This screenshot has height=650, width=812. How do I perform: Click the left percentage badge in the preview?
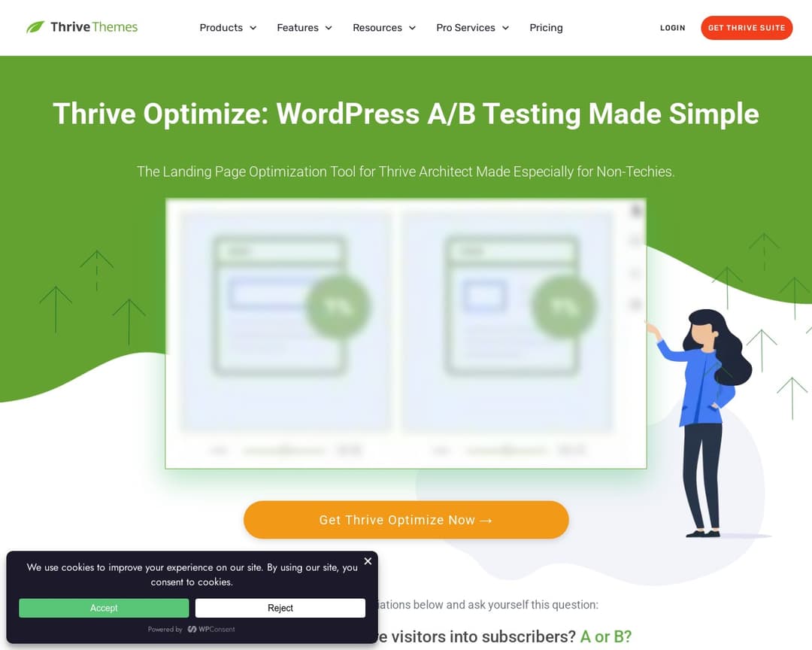[x=338, y=306]
